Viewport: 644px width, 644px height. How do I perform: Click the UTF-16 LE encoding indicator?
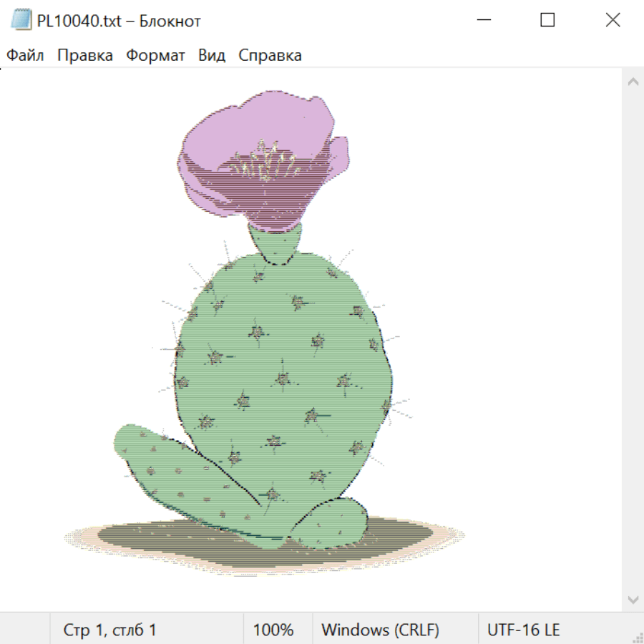pyautogui.click(x=523, y=630)
